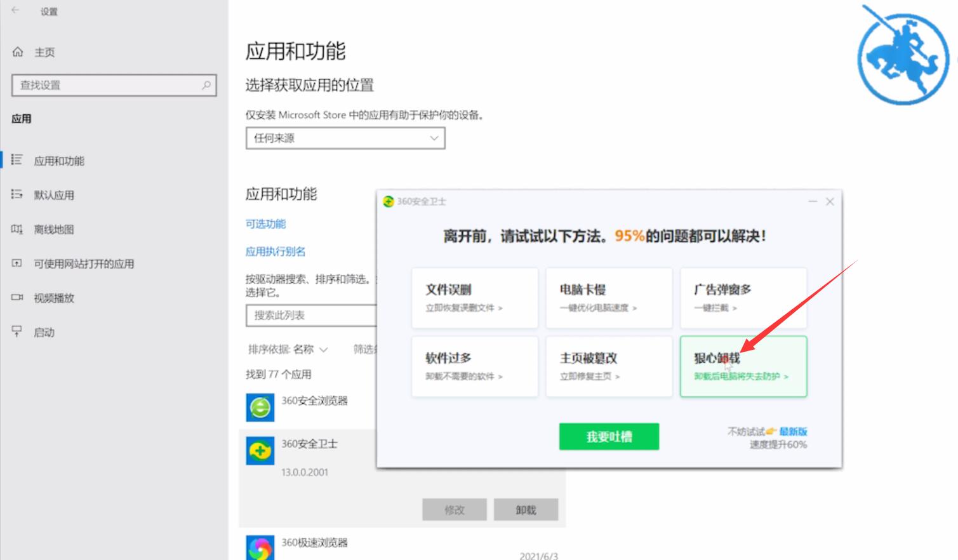Select the 可使用网站打开的应用 icon

17,263
